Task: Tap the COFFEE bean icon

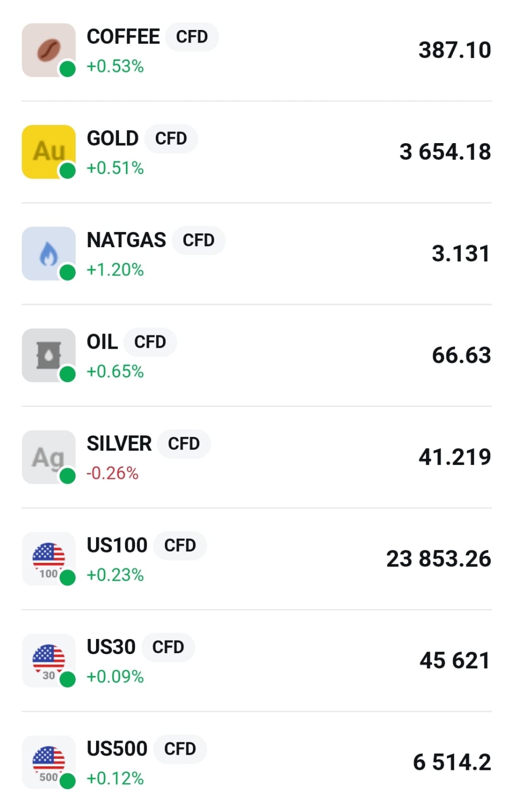Action: [x=48, y=50]
